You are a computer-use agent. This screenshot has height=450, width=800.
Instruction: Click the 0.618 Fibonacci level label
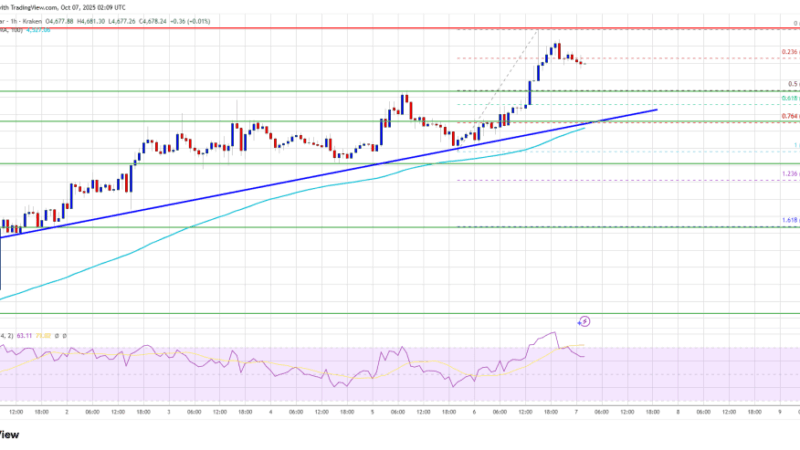pos(789,98)
